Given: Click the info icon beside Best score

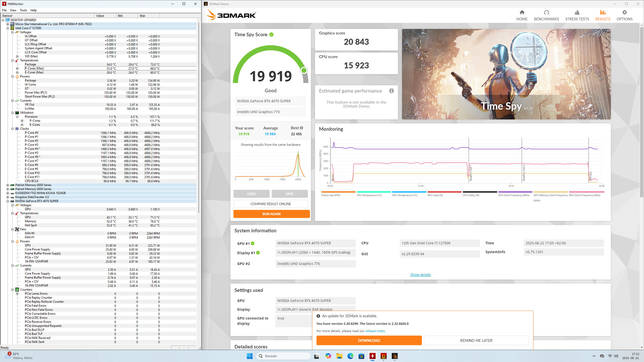Looking at the screenshot, I should click(x=301, y=128).
